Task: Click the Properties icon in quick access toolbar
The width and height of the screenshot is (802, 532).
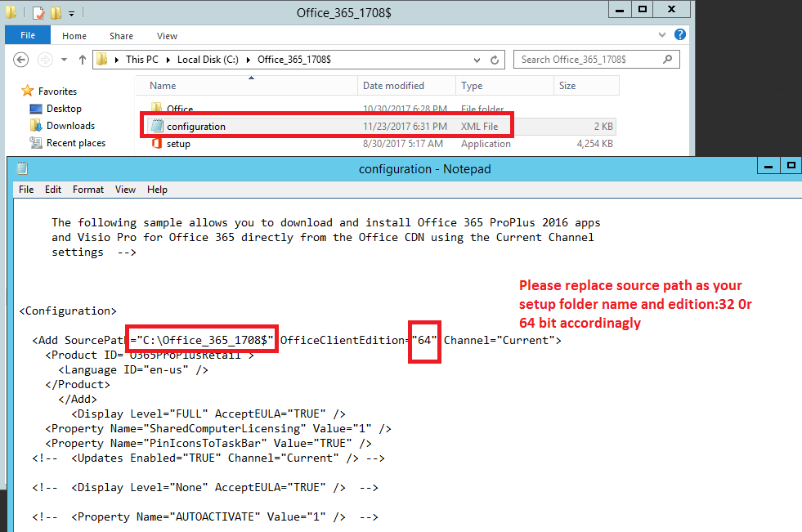Action: point(38,13)
